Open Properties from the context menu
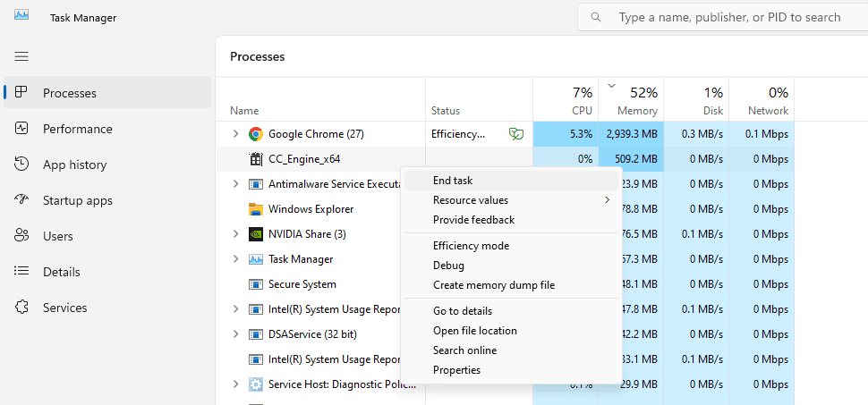The image size is (868, 405). coord(511,370)
